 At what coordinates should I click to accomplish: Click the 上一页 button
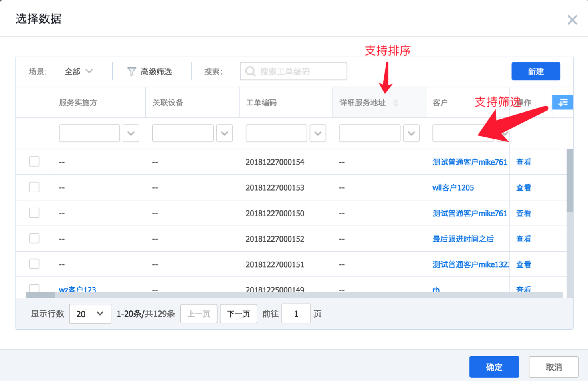(x=199, y=314)
